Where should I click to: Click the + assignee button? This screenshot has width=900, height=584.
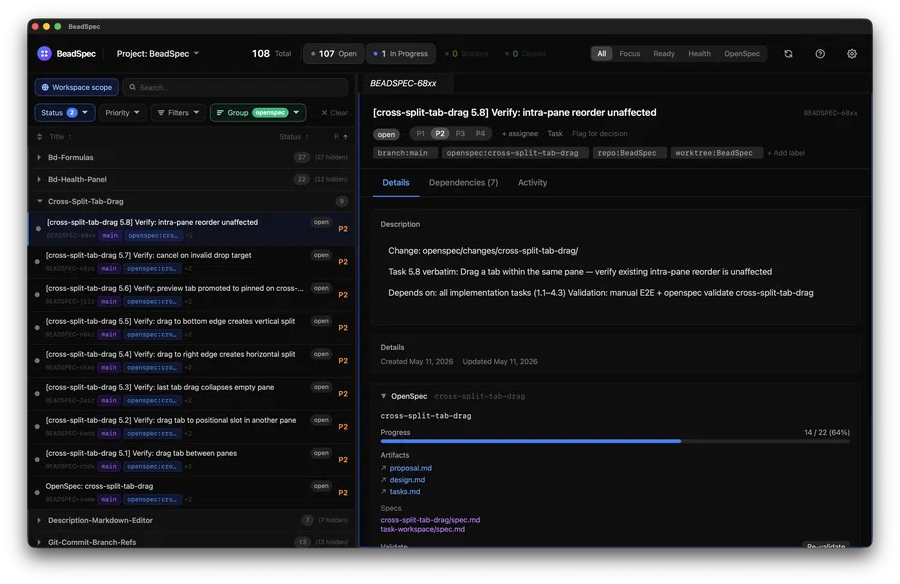(520, 133)
